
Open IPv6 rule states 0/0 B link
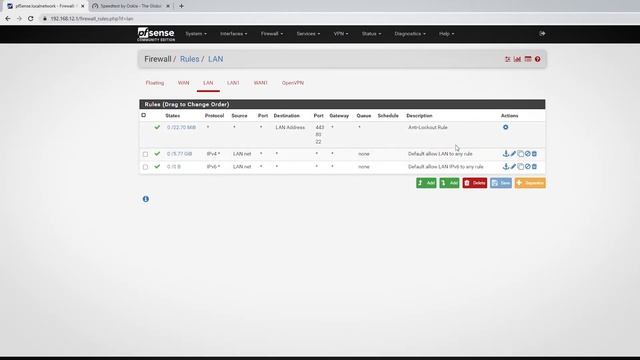pyautogui.click(x=173, y=167)
